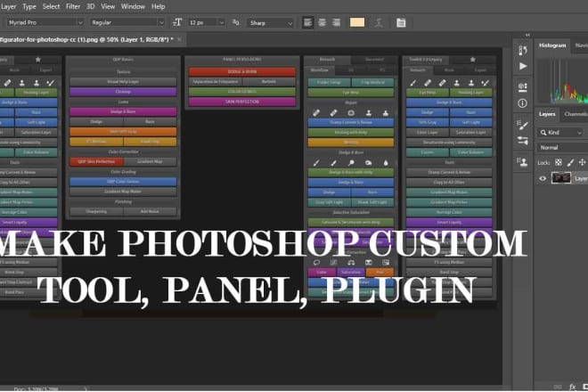Select left align text
The image size is (588, 392).
pos(308,22)
